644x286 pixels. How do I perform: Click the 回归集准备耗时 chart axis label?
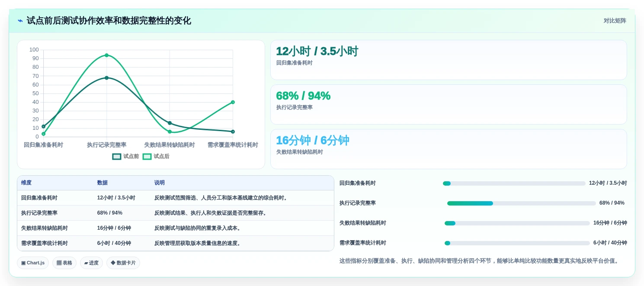tap(43, 145)
